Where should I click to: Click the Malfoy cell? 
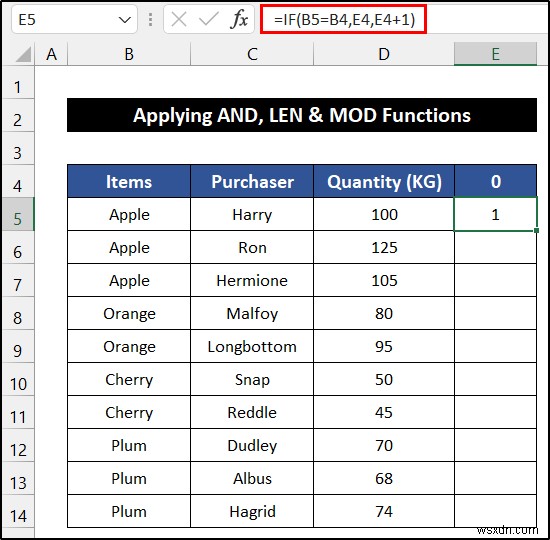pyautogui.click(x=252, y=313)
